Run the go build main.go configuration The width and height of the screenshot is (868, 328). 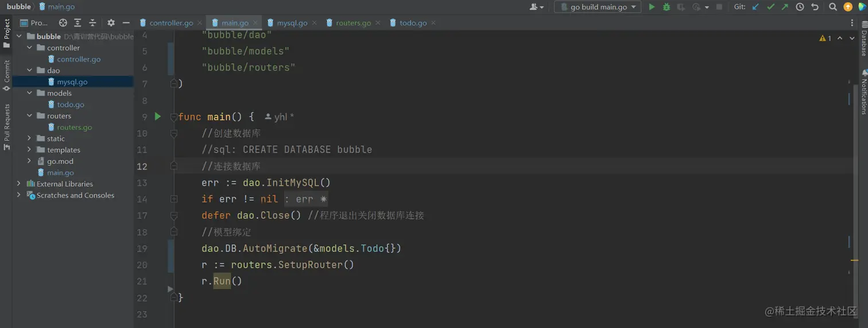[652, 7]
